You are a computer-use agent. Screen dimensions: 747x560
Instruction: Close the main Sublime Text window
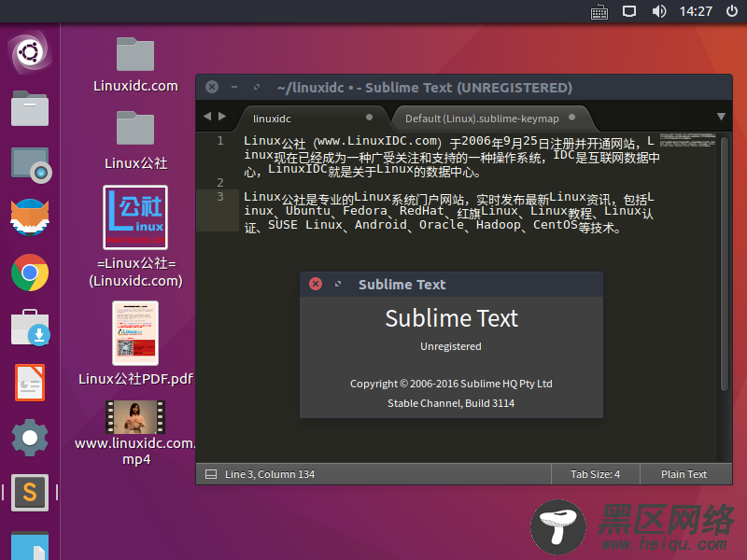[212, 87]
